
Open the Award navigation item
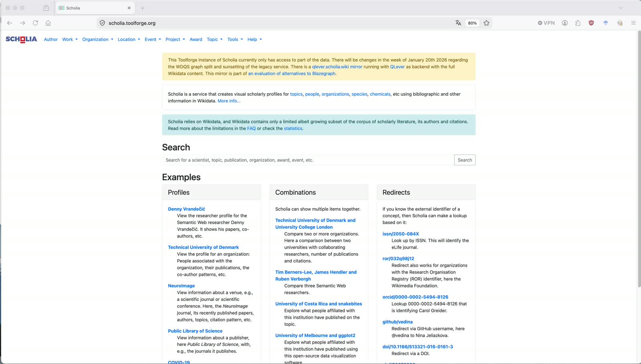196,39
